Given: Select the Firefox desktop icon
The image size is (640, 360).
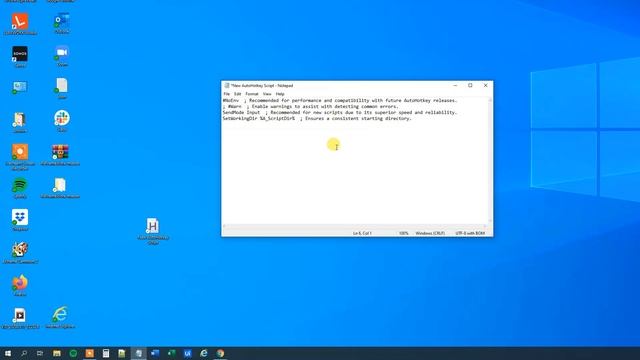Looking at the screenshot, I should (20, 285).
